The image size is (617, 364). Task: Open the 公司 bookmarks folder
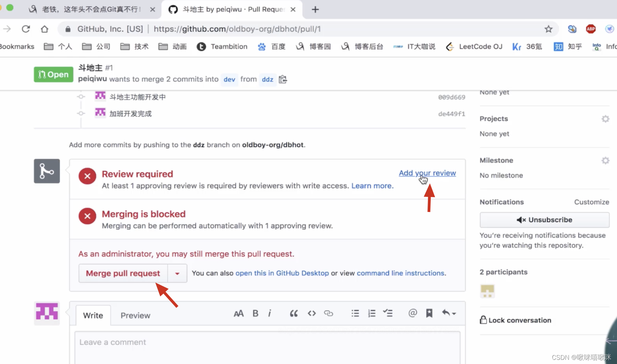click(96, 47)
